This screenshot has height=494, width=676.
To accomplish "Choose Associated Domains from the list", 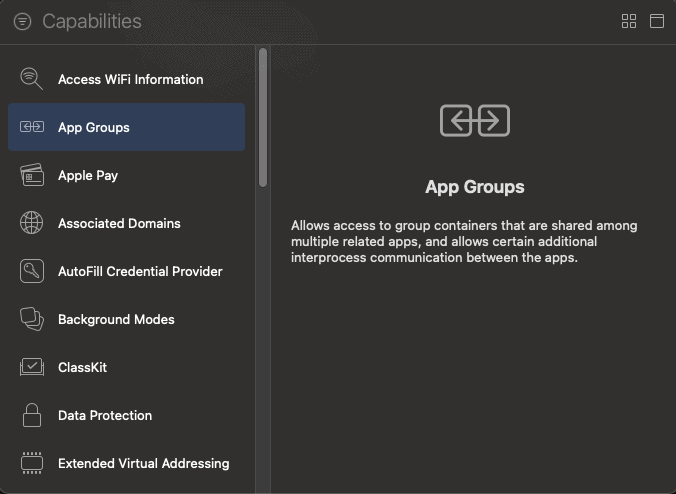I will point(119,223).
